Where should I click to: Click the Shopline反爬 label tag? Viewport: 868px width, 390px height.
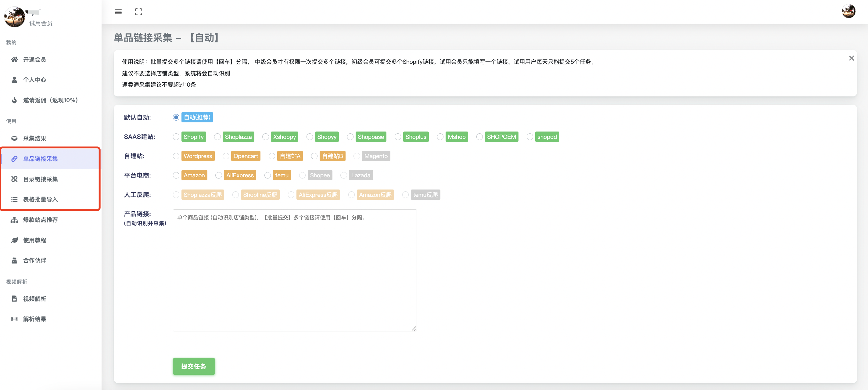pyautogui.click(x=260, y=195)
